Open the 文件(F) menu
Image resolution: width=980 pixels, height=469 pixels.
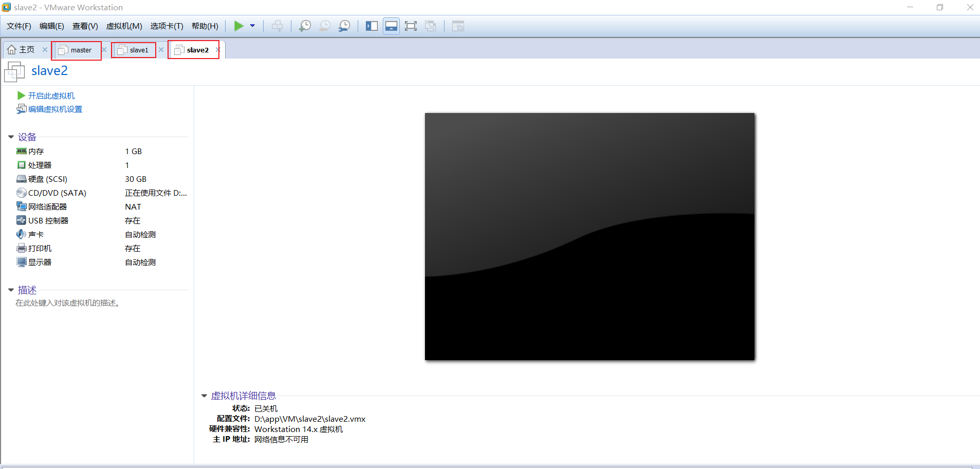[x=19, y=26]
